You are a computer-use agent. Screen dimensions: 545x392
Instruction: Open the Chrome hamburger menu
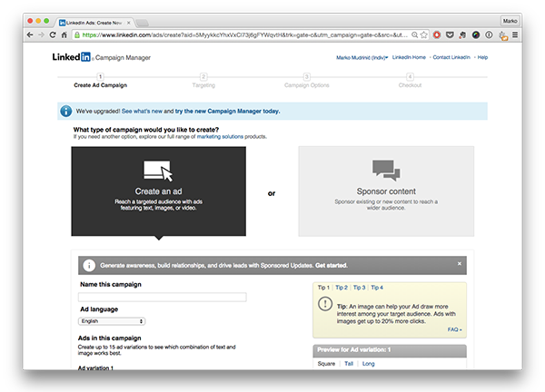(515, 34)
